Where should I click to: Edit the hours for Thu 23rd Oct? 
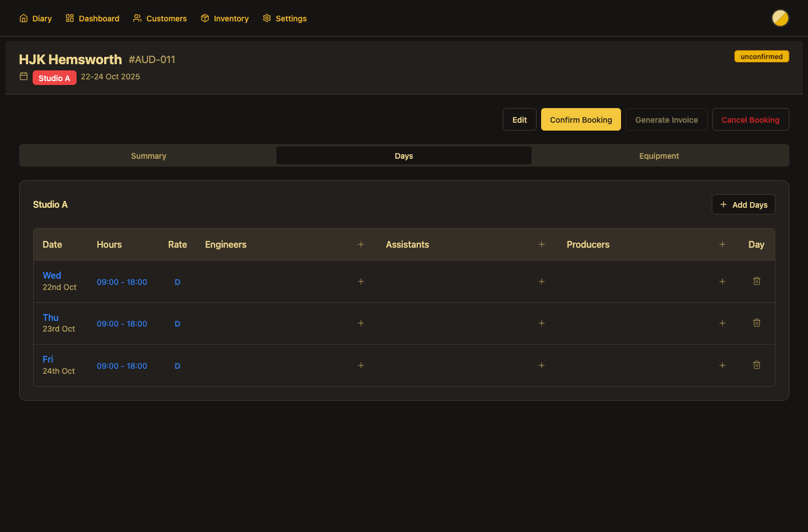pos(122,323)
